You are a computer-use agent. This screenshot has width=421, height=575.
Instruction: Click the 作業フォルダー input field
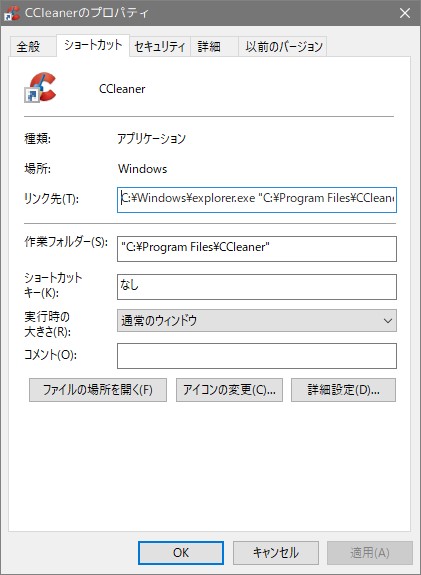point(257,249)
